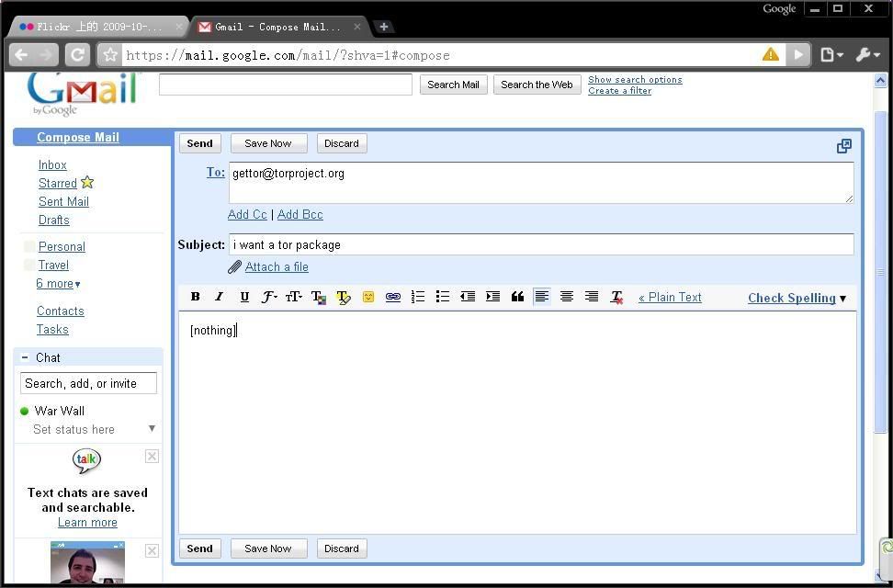Increase the paragraph indent

click(492, 296)
